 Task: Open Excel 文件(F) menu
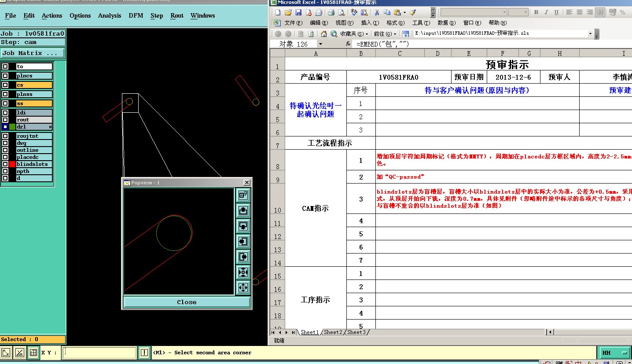click(x=293, y=23)
